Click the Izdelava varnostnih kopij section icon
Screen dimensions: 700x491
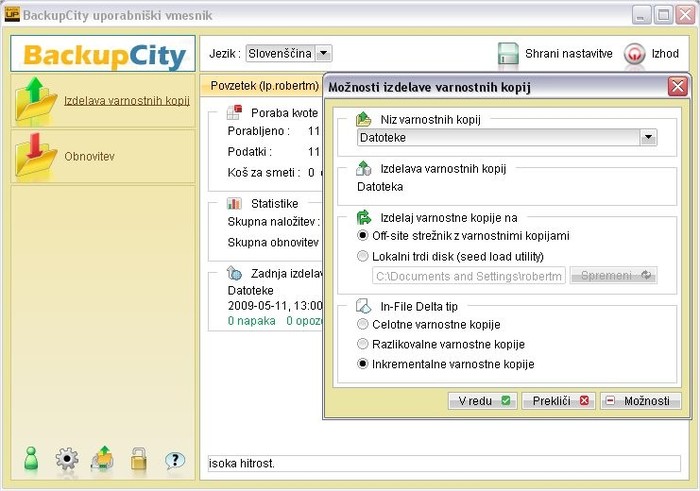363,169
